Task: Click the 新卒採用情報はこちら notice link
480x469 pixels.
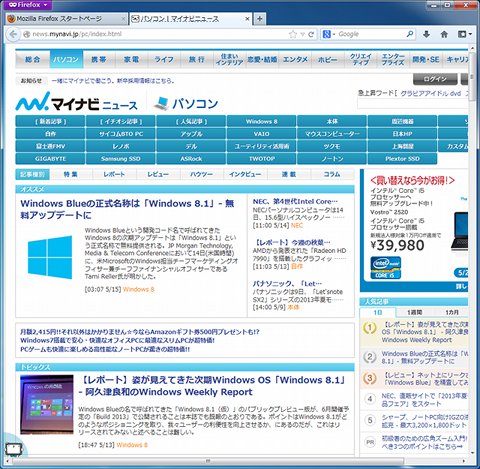Action: tap(113, 81)
